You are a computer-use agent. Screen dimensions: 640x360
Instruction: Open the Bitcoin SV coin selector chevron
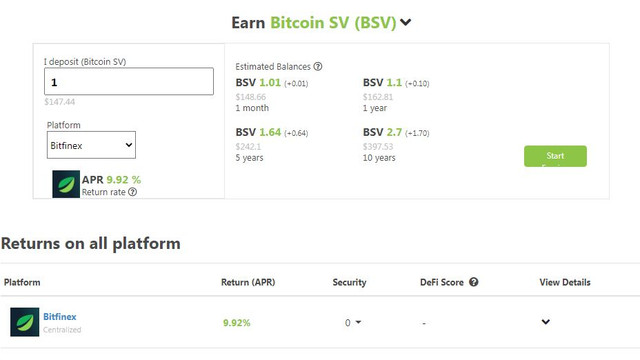pyautogui.click(x=405, y=22)
